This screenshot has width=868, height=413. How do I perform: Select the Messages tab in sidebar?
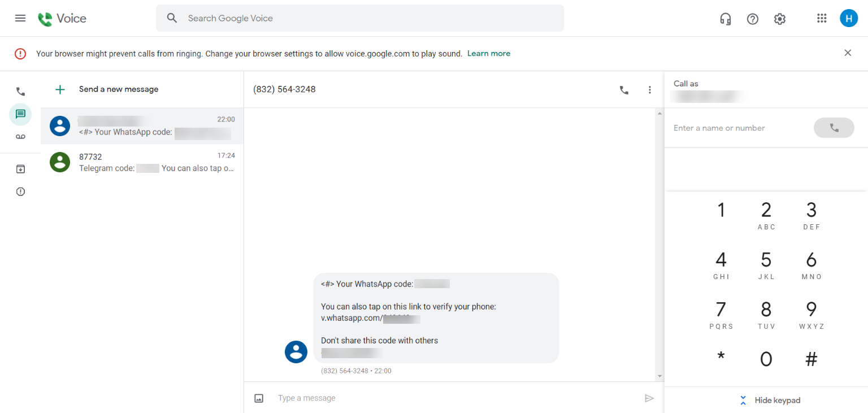point(20,114)
